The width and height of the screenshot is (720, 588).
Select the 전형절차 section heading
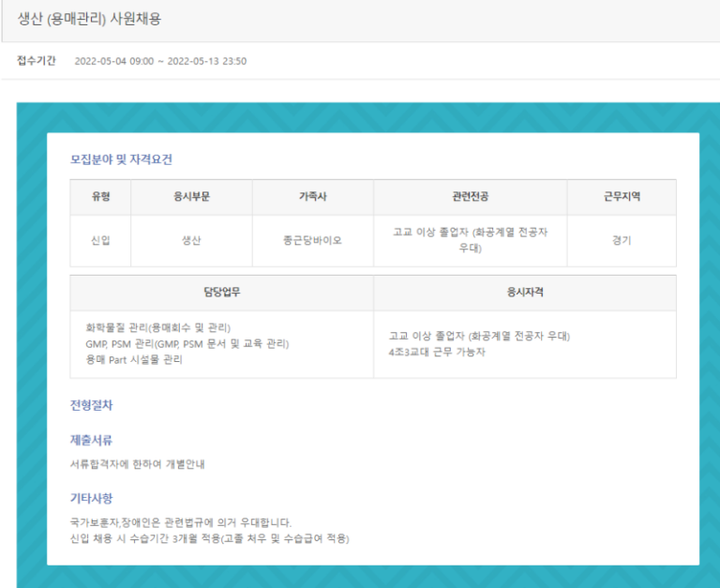(91, 405)
